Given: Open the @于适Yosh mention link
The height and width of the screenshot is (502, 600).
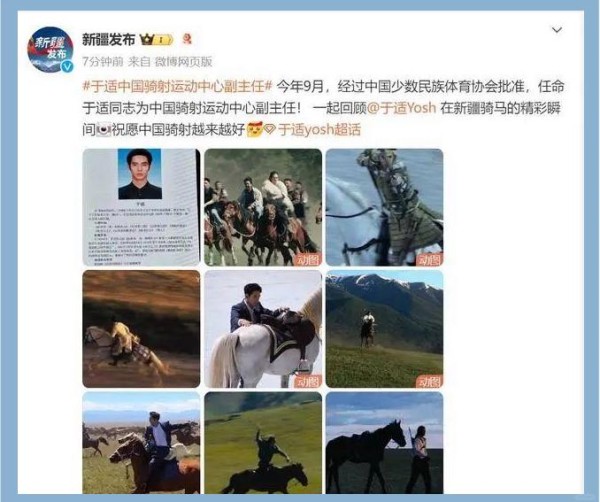Looking at the screenshot, I should point(401,108).
